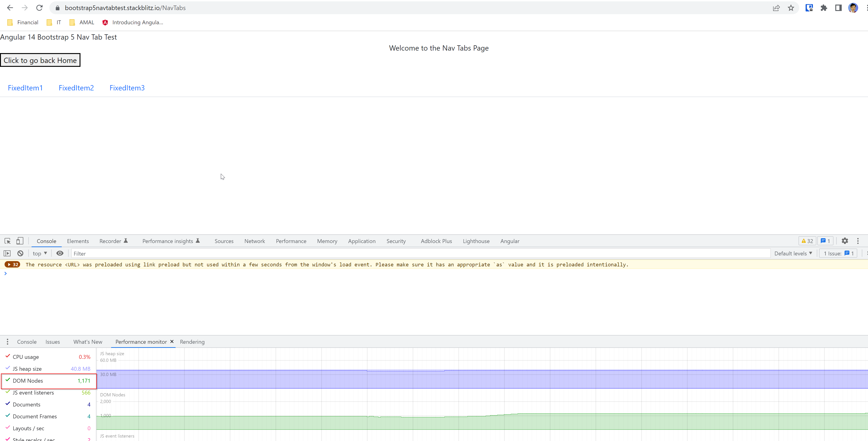Viewport: 868px width, 441px height.
Task: Open Performance insights tab
Action: (171, 241)
